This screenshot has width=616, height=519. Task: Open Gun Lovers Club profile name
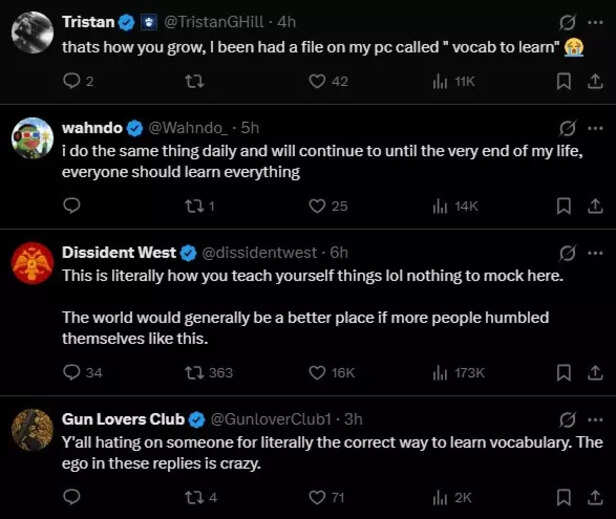click(x=119, y=418)
